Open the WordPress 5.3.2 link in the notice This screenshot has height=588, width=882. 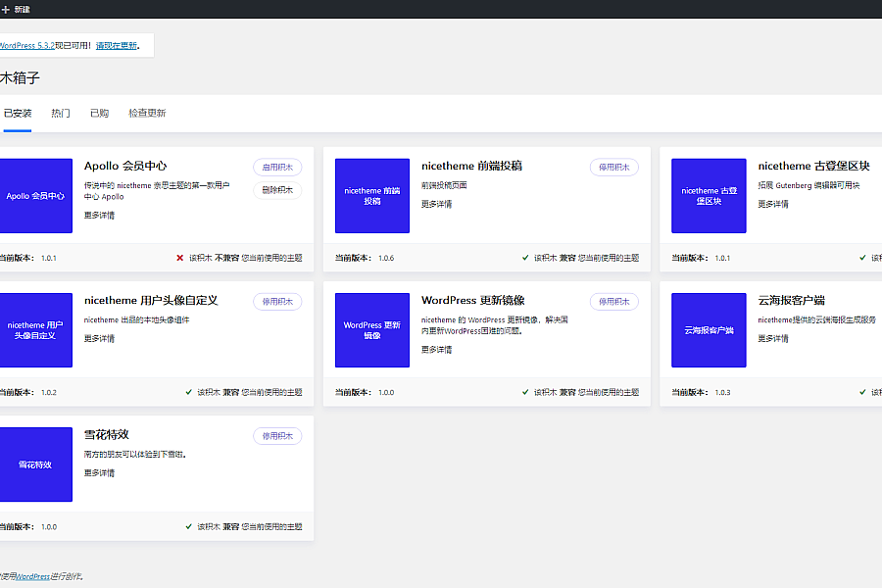point(27,46)
